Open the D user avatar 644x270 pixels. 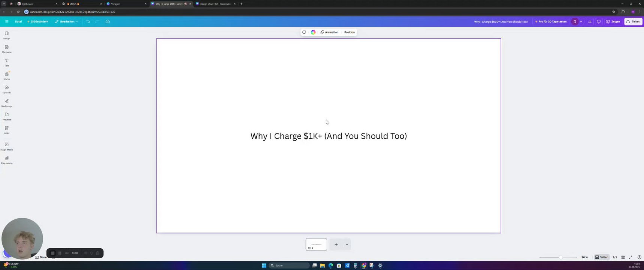pos(575,22)
